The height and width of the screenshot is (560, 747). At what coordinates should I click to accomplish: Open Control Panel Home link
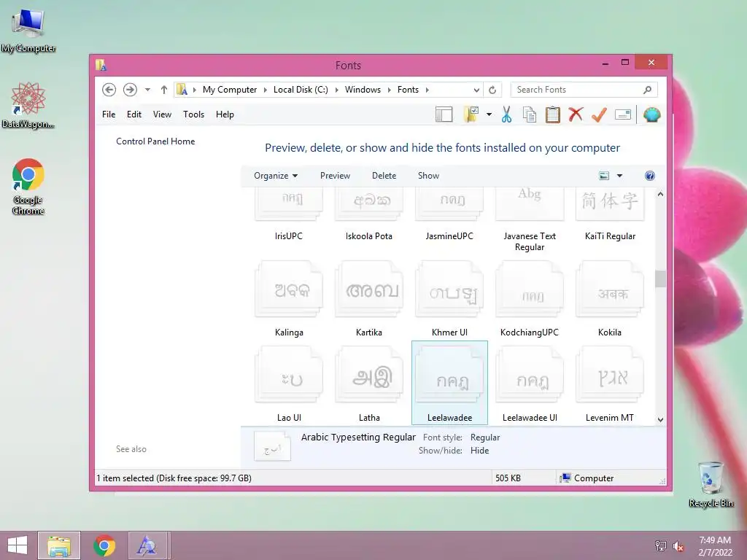tap(155, 141)
